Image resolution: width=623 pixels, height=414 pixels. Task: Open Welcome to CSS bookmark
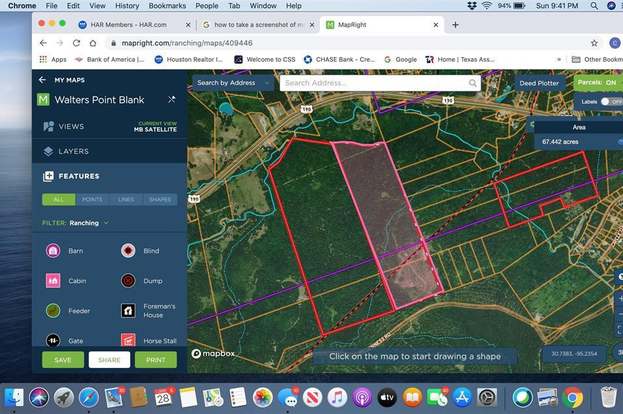pyautogui.click(x=265, y=59)
